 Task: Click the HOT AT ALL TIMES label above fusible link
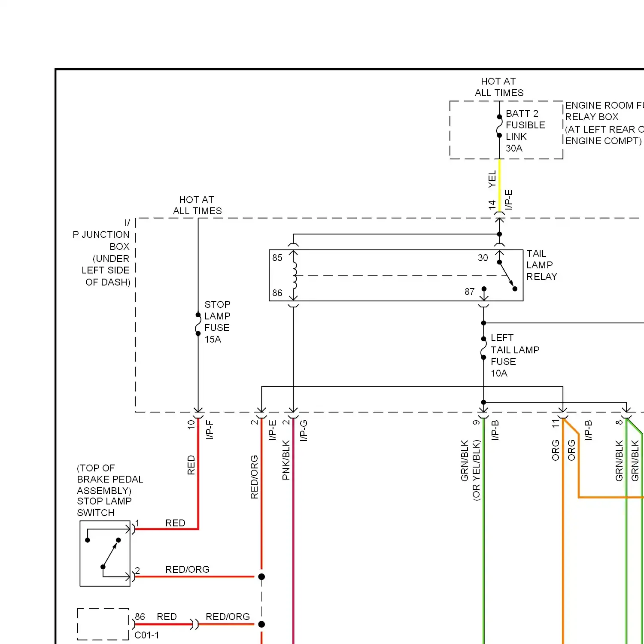tap(499, 87)
